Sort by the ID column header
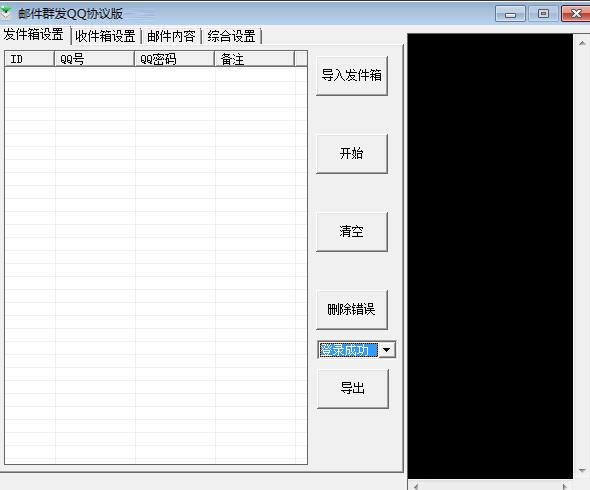 (x=30, y=59)
